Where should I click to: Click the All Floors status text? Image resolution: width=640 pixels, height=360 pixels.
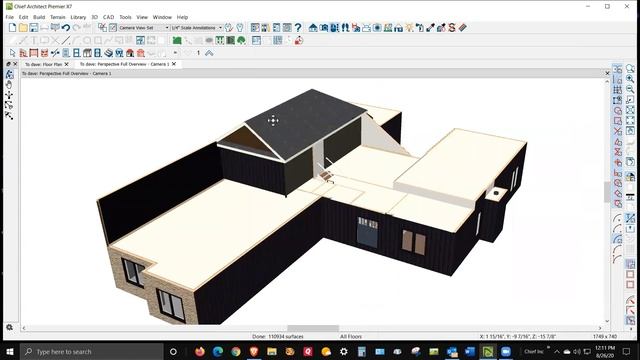pyautogui.click(x=351, y=337)
